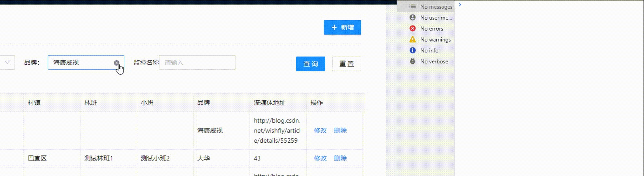Viewport: 644px width, 176px height.
Task: Click the 流媒体地址 column header
Action: [x=269, y=103]
